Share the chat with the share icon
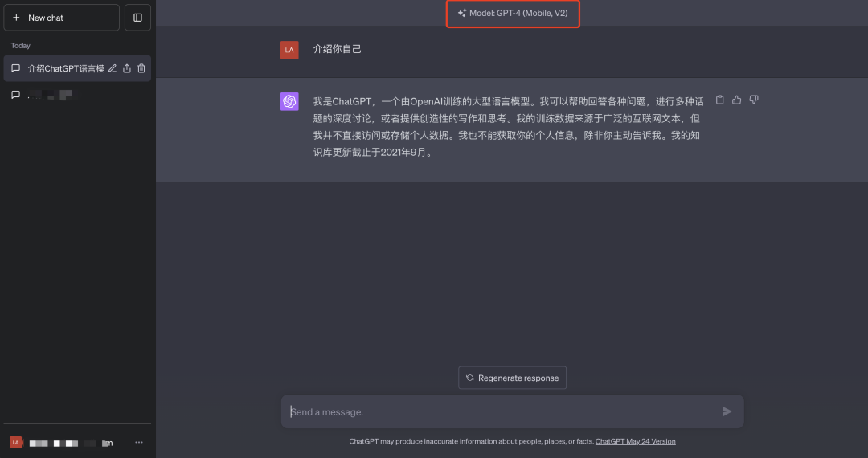The height and width of the screenshot is (458, 868). [x=127, y=68]
